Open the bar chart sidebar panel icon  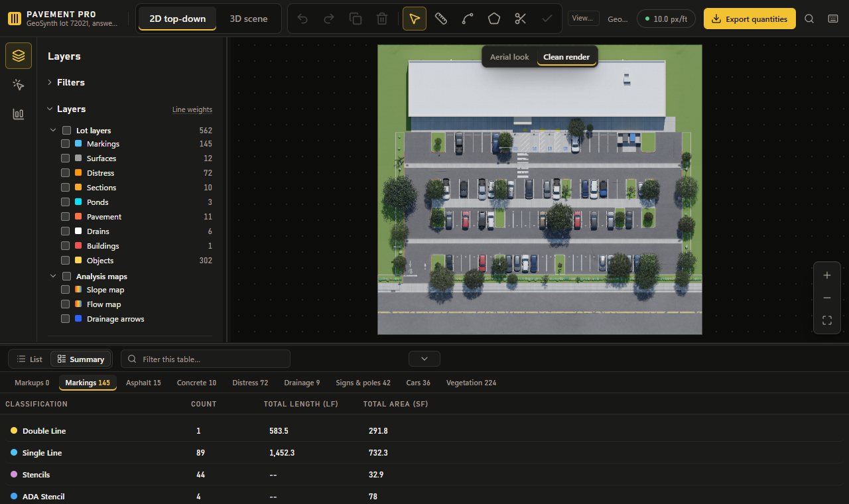point(19,114)
